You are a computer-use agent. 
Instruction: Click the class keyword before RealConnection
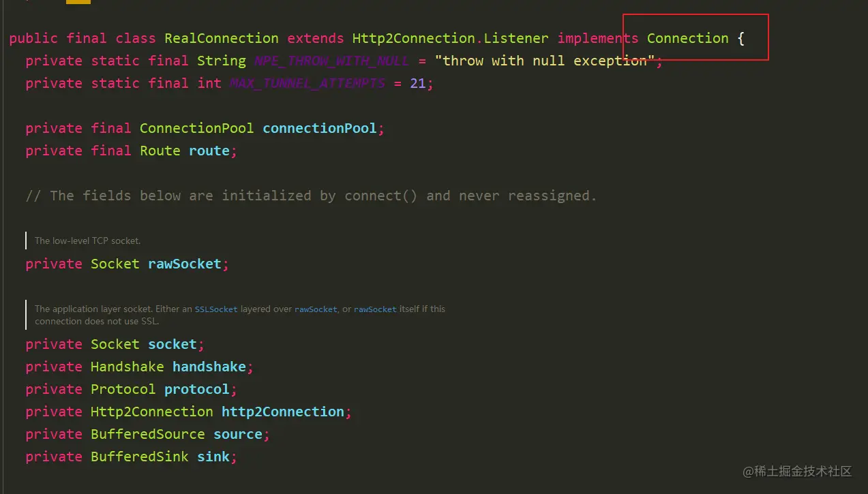click(x=136, y=38)
